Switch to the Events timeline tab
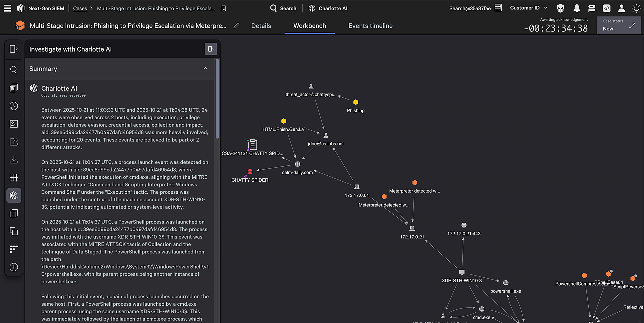Image resolution: width=644 pixels, height=323 pixels. tap(370, 26)
